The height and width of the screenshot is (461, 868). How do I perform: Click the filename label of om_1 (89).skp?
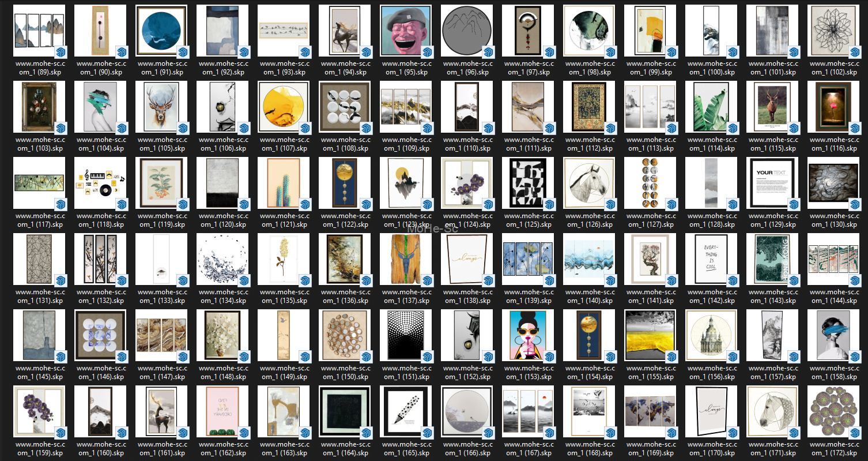point(40,68)
